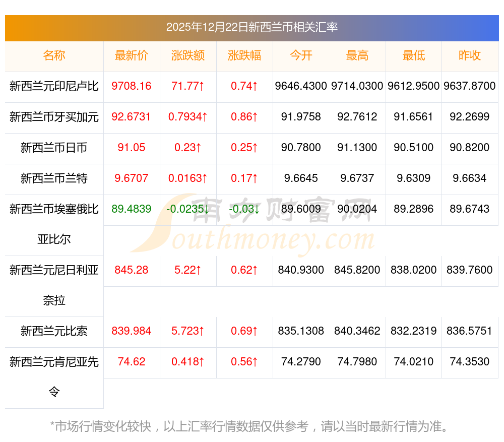Select the 昨收 column header
This screenshot has width=504, height=442.
pyautogui.click(x=470, y=55)
